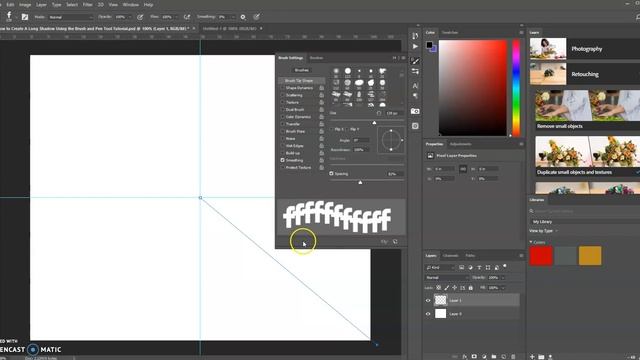Switch to the Adjustments tab
The height and width of the screenshot is (360, 640).
(460, 144)
